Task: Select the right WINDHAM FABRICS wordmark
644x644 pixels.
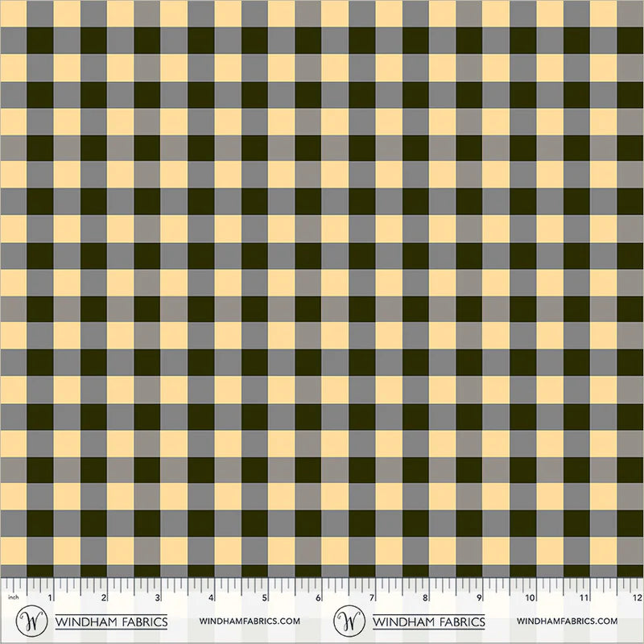Action: coord(429,621)
